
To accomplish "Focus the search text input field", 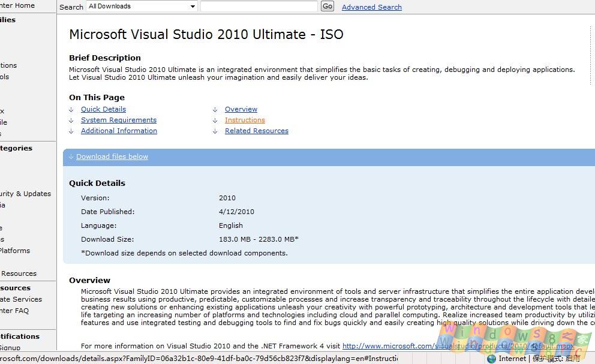I will (x=259, y=6).
